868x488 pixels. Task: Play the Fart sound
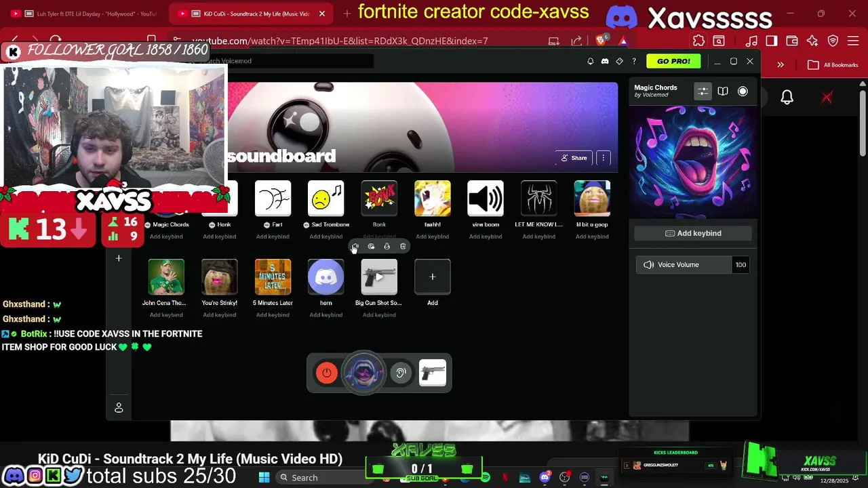(273, 199)
